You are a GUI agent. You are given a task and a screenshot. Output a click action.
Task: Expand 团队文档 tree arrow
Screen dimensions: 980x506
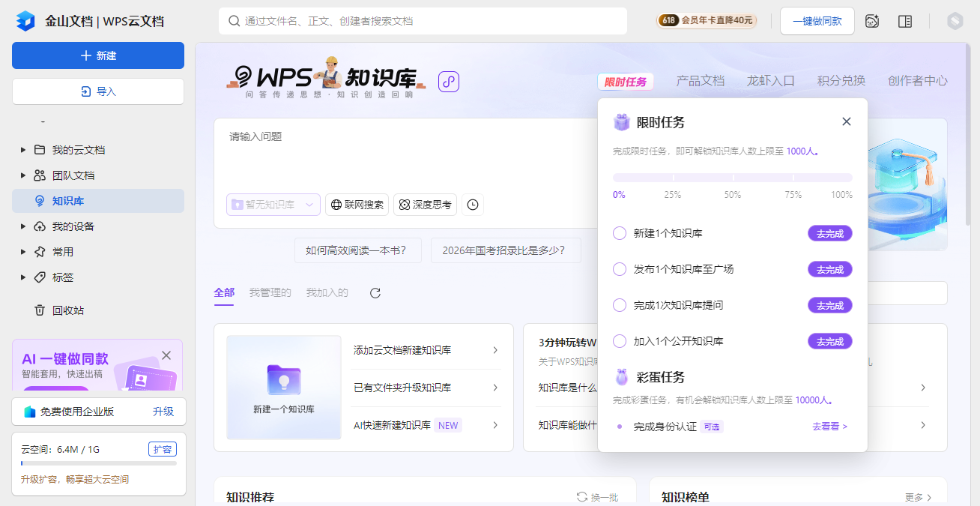(x=23, y=175)
